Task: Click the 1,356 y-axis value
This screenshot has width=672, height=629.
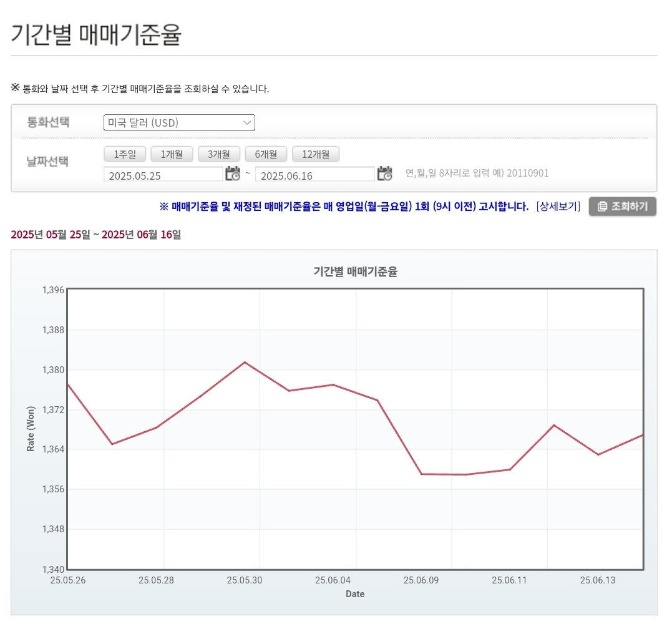Action: 53,489
